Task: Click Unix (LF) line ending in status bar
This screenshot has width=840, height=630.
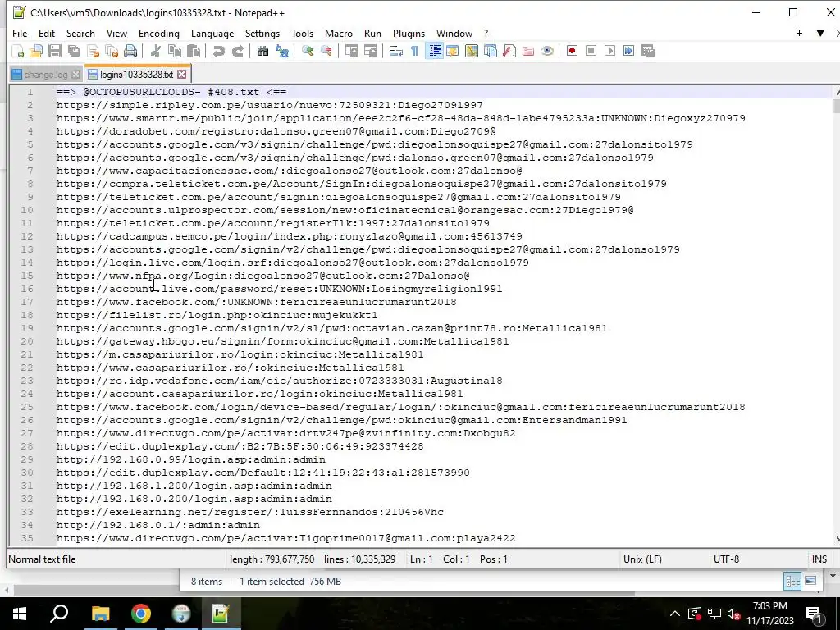Action: (x=642, y=559)
